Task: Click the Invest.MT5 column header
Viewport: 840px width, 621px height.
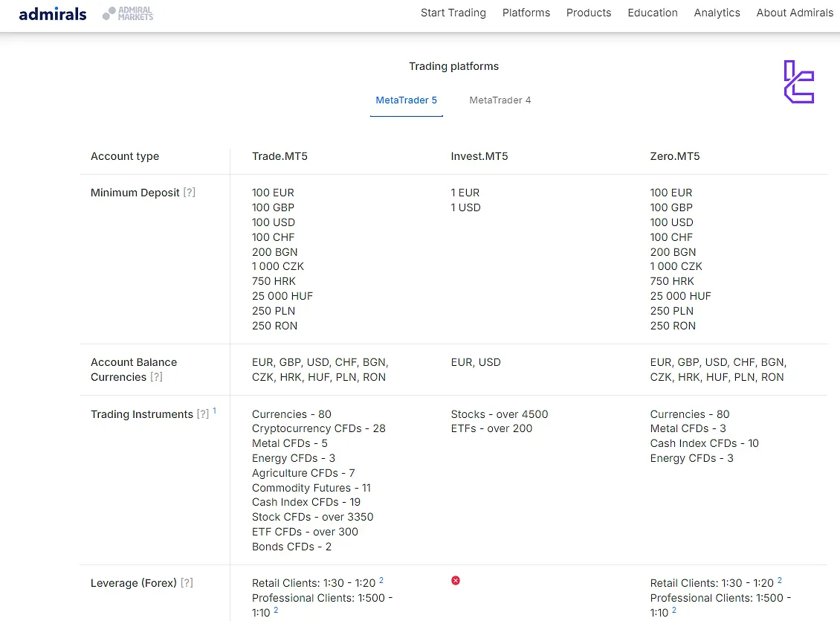Action: click(x=479, y=156)
